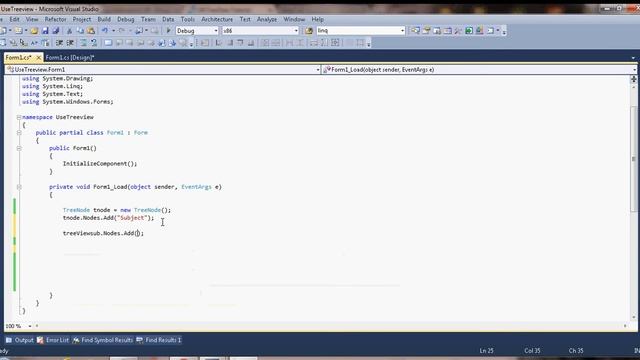
Task: Collapse the namespace UseTreeview block
Action: 19,117
